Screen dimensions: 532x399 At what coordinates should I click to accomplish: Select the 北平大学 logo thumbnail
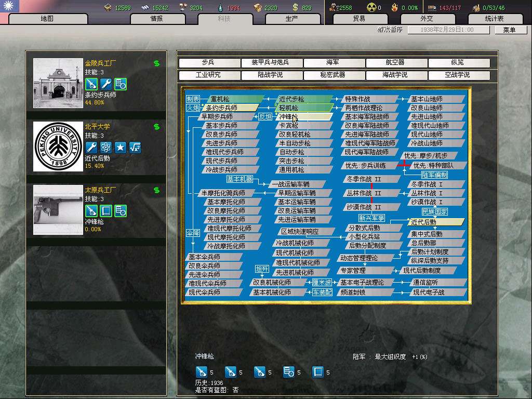click(x=58, y=147)
